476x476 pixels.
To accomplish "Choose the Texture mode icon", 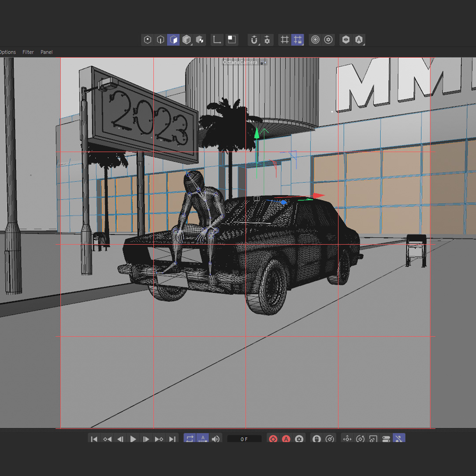I will coord(200,40).
